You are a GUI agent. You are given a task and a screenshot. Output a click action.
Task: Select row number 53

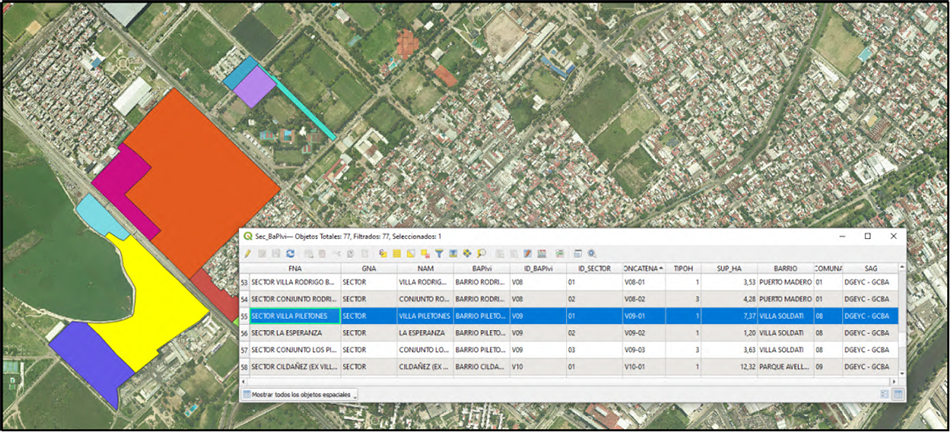[x=245, y=282]
